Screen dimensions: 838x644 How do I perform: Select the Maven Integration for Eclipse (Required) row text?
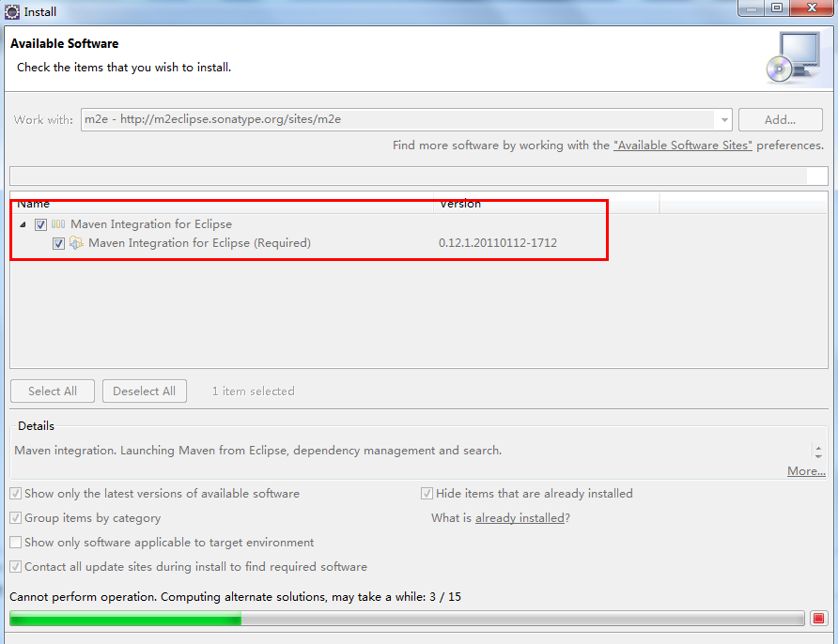click(x=199, y=243)
